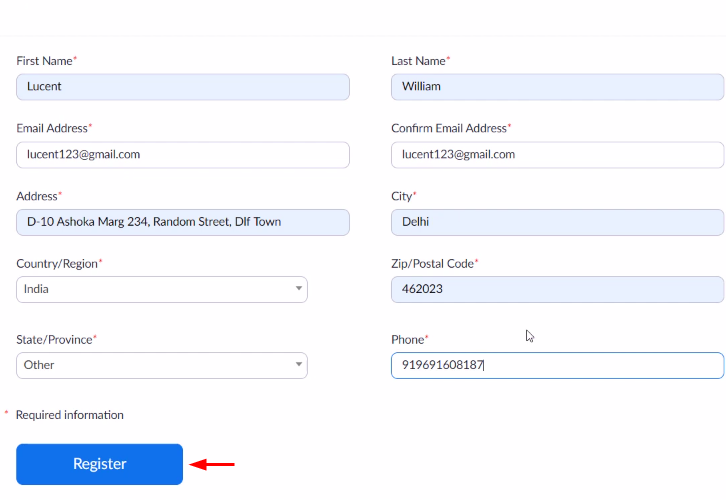
Task: Click the First Name label
Action: pyautogui.click(x=44, y=61)
